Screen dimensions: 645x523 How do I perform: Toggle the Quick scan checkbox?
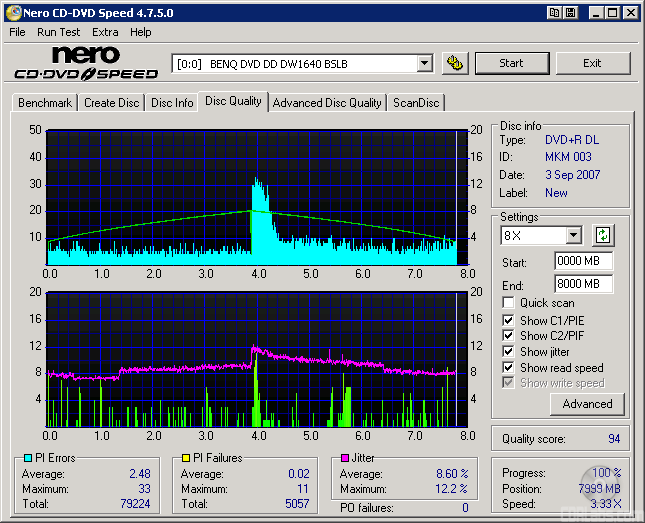tap(509, 303)
